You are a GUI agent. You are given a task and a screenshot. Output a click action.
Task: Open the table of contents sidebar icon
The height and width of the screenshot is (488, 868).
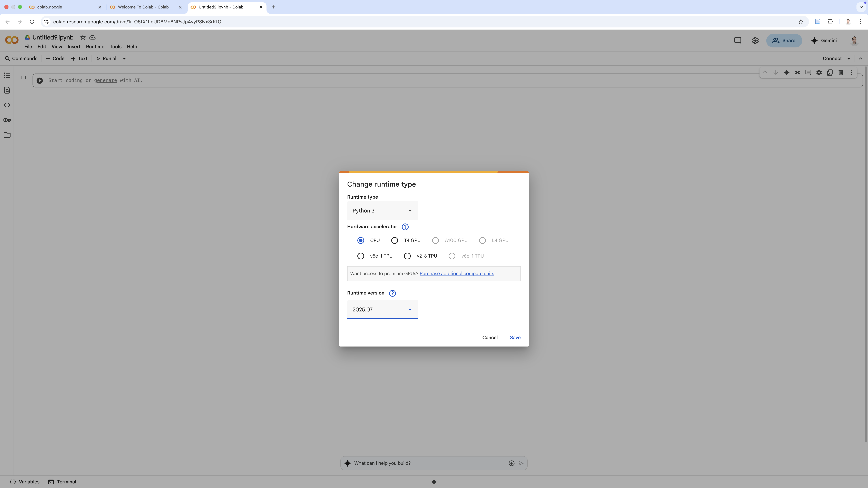(7, 75)
